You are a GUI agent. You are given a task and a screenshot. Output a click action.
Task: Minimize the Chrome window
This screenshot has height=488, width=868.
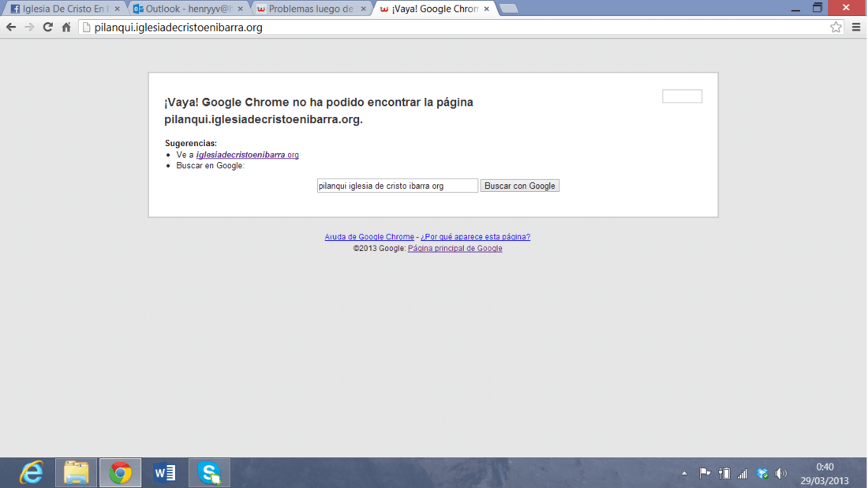(795, 8)
